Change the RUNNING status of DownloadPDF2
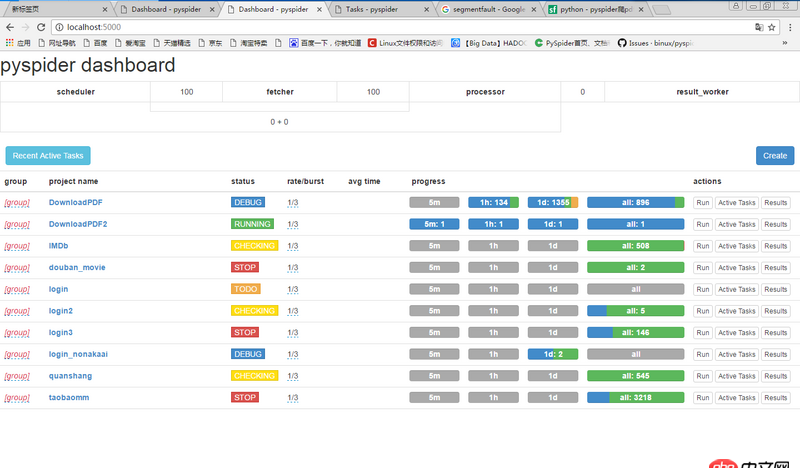The width and height of the screenshot is (800, 468). (252, 224)
